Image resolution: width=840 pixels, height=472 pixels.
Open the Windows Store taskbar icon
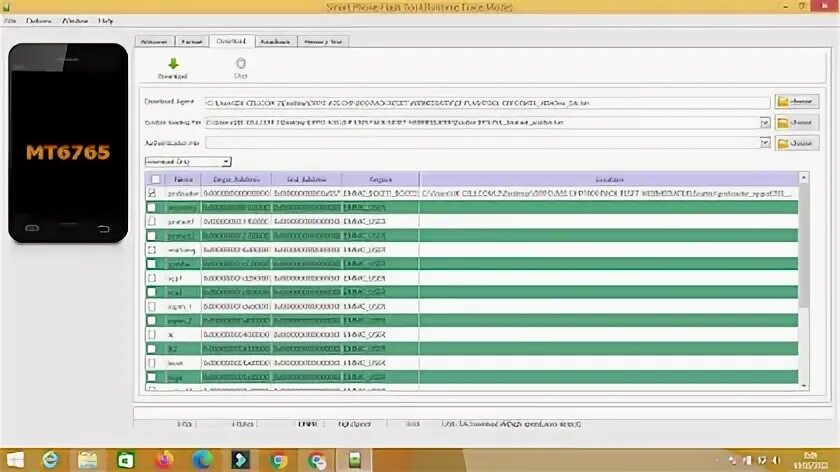point(126,460)
